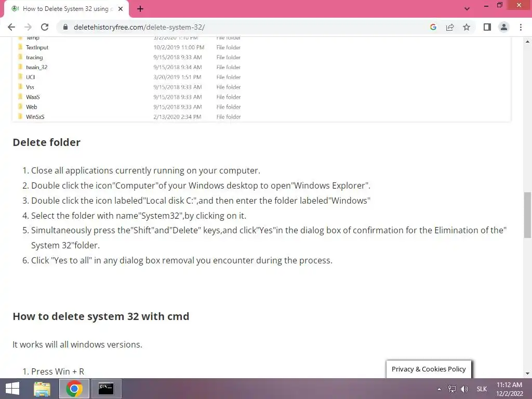Click the Vss folder name
Image resolution: width=532 pixels, height=399 pixels.
(x=30, y=87)
